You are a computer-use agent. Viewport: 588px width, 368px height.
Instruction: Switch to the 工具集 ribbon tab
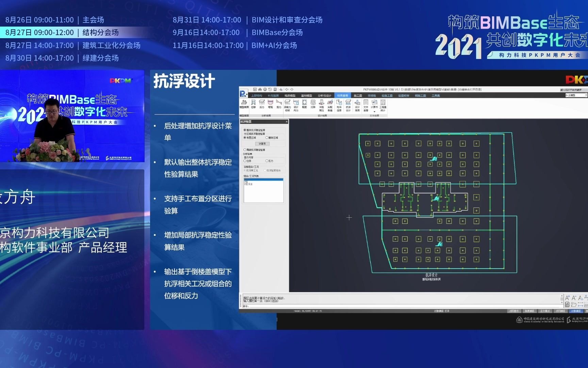coord(436,96)
